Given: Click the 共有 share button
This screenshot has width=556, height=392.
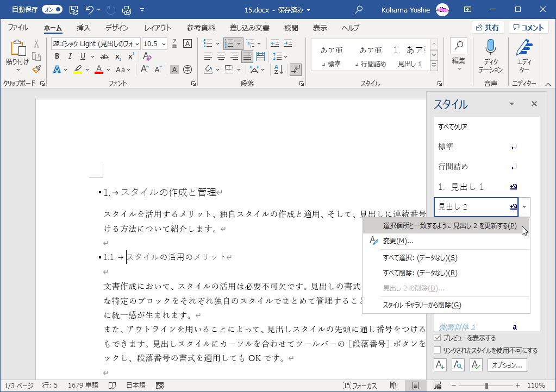Looking at the screenshot, I should pos(488,28).
